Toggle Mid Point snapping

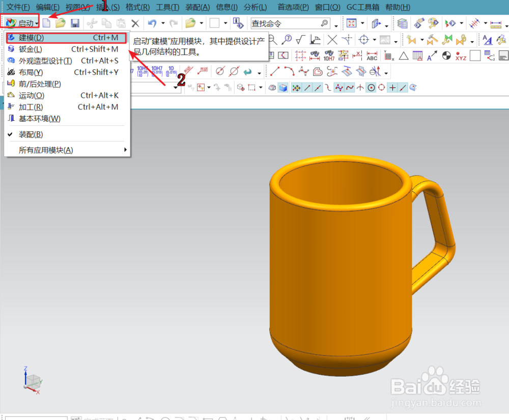[318, 88]
